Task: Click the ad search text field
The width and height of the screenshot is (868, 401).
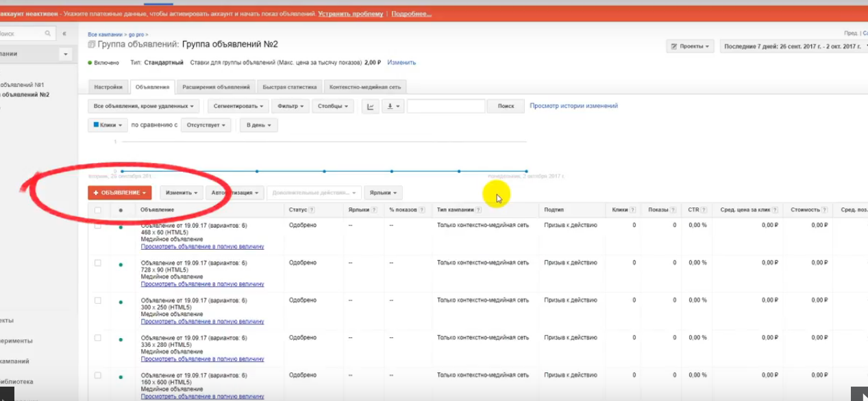Action: 445,106
